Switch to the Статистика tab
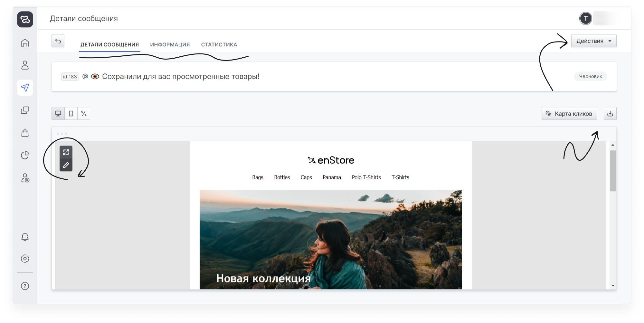The height and width of the screenshot is (323, 644). [x=219, y=44]
